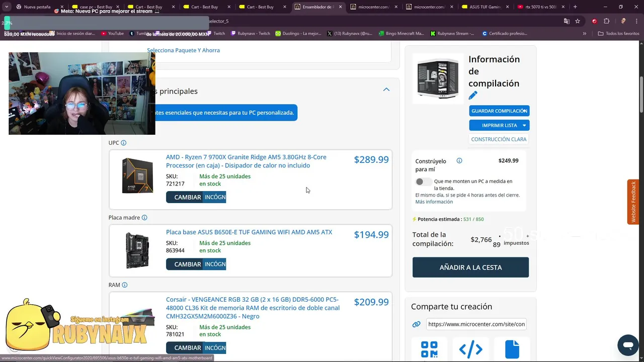
Task: Open the Imprimir lista dropdown arrow
Action: coord(524,125)
